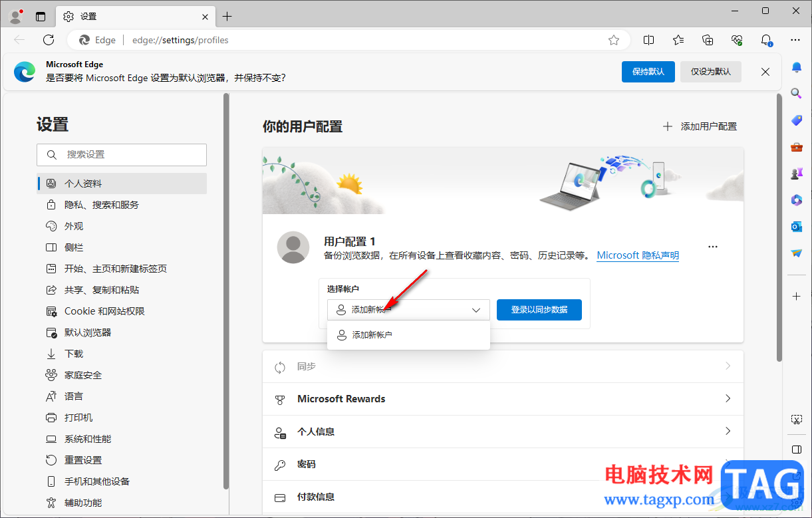The width and height of the screenshot is (812, 518).
Task: Select 重置设置 in sidebar
Action: (122, 460)
